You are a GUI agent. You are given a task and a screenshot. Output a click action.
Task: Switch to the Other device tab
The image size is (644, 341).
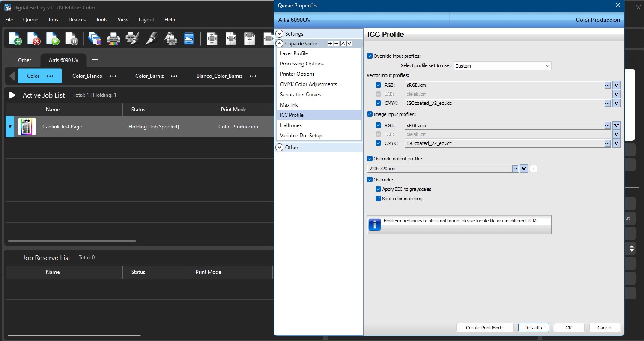(x=24, y=60)
